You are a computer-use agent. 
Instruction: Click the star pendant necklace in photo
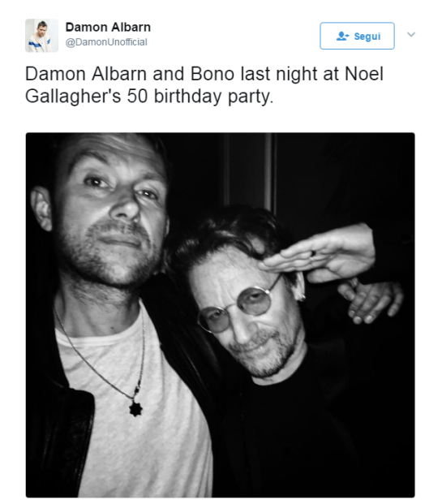click(x=135, y=409)
